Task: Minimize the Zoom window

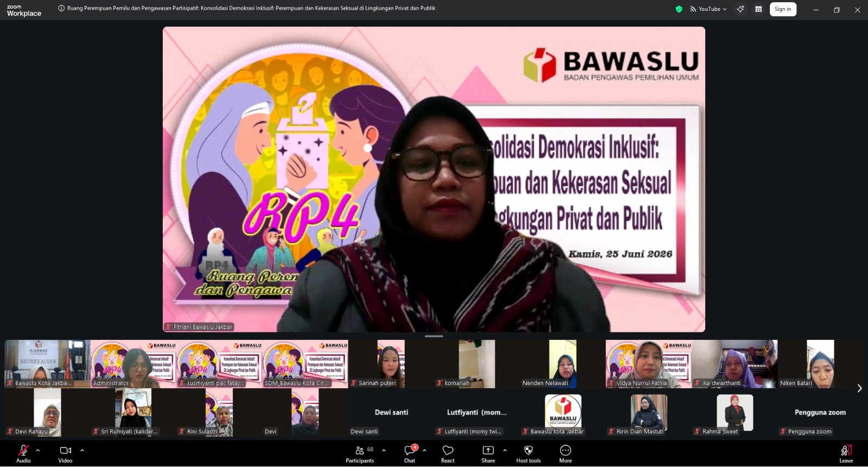Action: 815,10
